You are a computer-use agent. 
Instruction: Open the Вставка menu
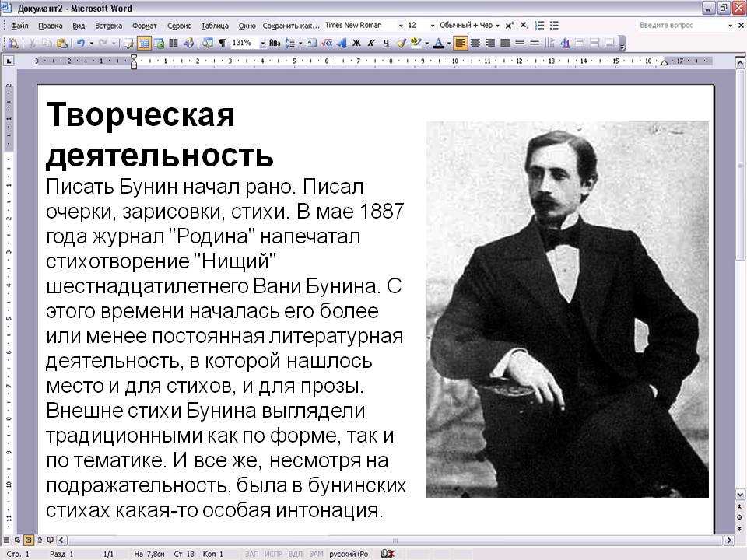(x=109, y=26)
